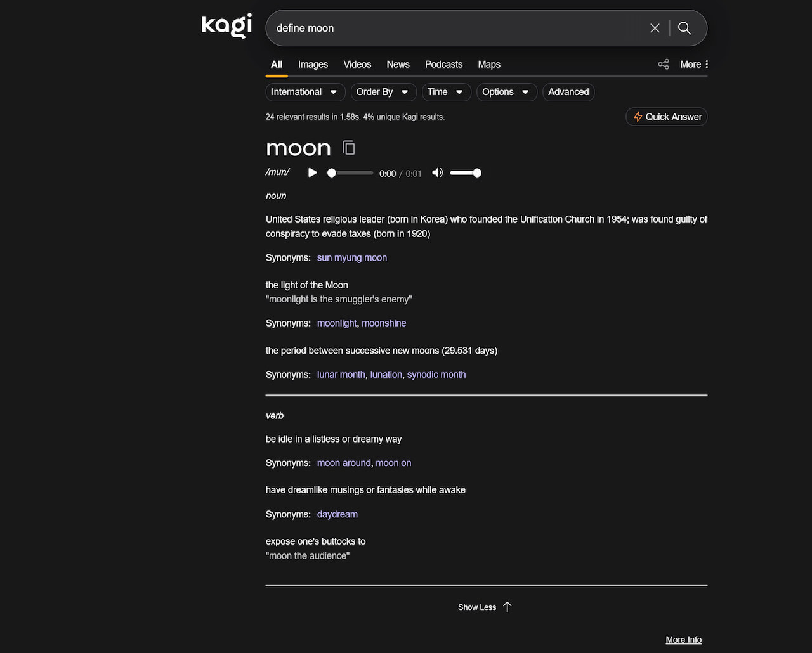Switch to the Images tab

tap(313, 64)
